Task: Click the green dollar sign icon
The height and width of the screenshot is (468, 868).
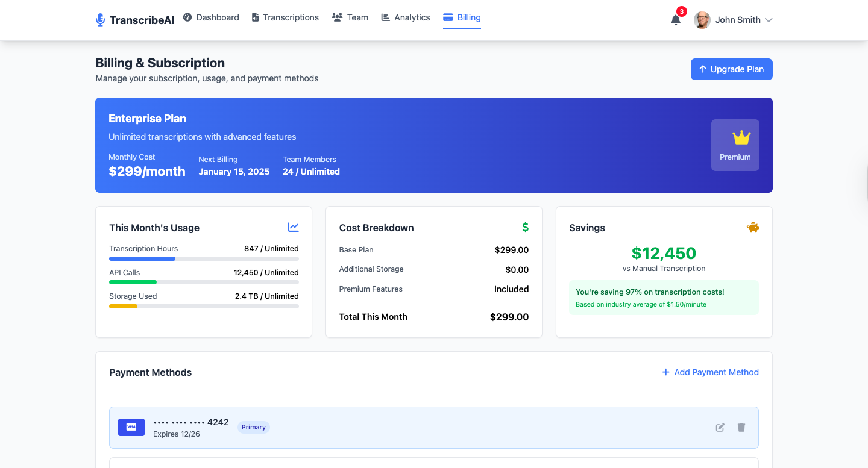Action: tap(525, 227)
